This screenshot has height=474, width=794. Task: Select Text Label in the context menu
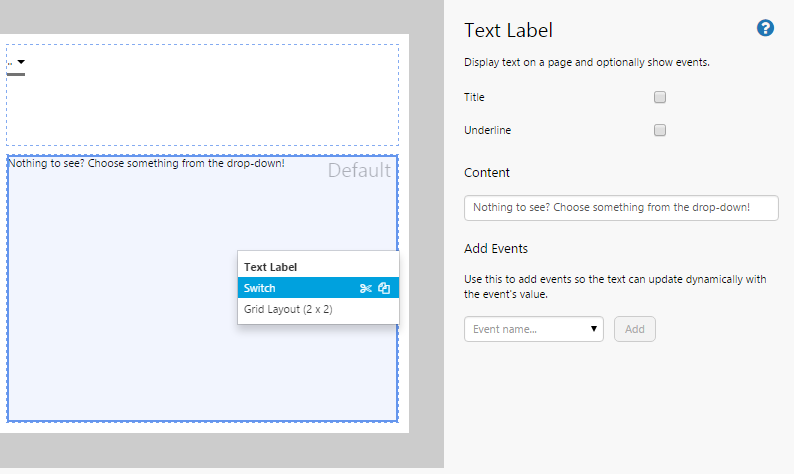pyautogui.click(x=271, y=267)
